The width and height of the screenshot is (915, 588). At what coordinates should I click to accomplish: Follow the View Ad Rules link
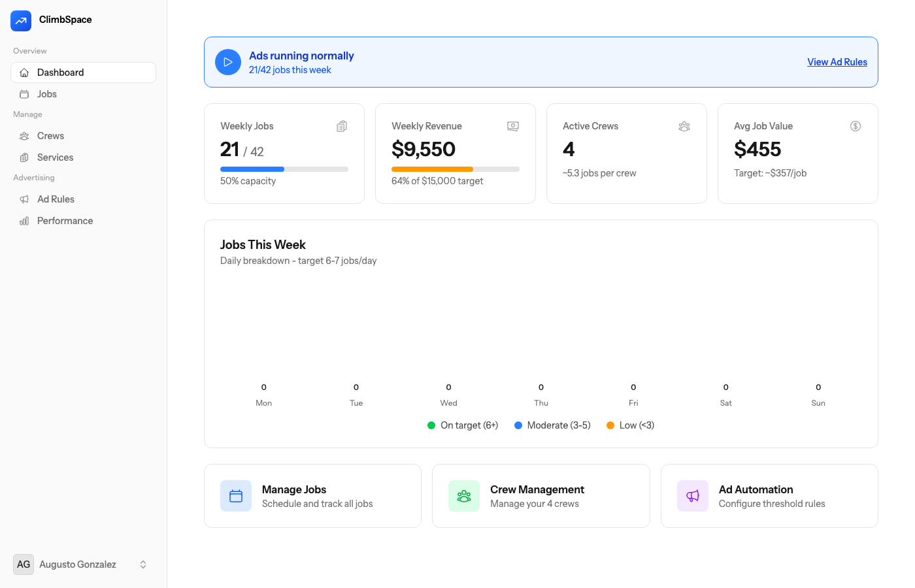(837, 62)
